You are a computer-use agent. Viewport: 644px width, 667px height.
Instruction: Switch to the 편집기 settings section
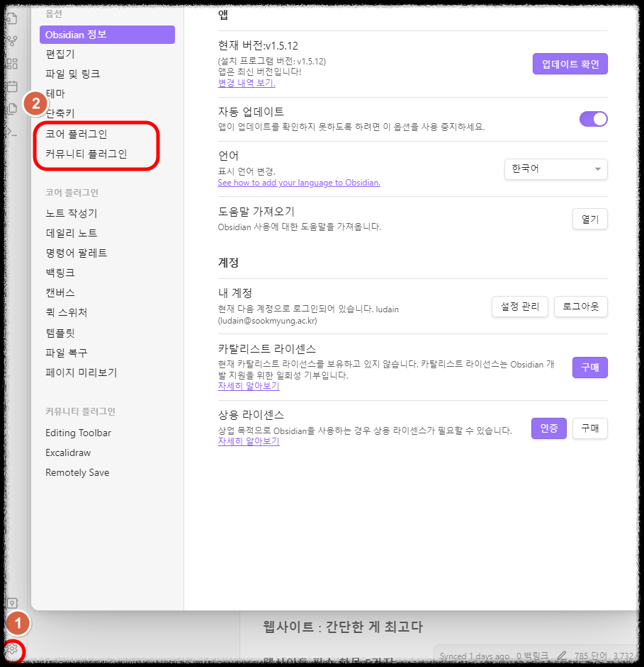tap(60, 54)
